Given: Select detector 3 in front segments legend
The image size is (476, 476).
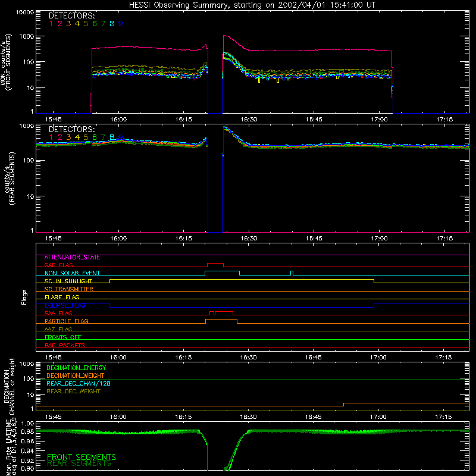Looking at the screenshot, I should [x=68, y=24].
